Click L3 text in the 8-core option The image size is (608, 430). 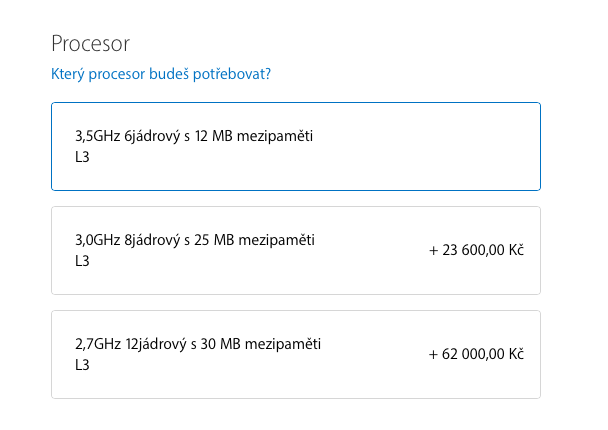pyautogui.click(x=83, y=261)
